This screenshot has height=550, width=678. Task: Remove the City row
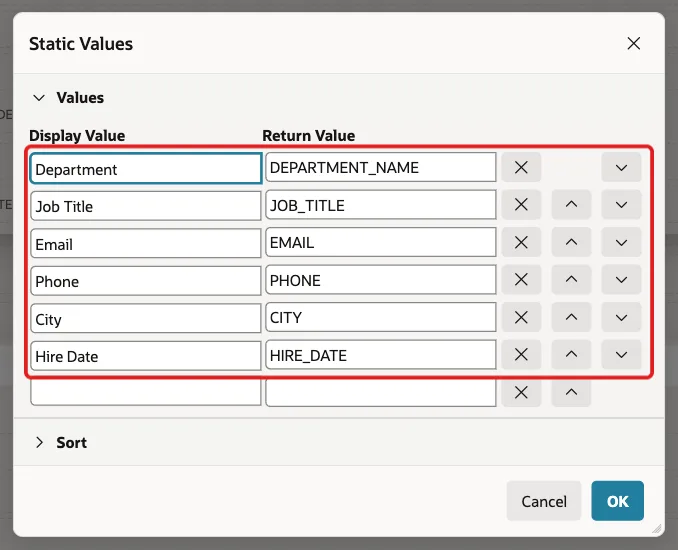point(521,317)
